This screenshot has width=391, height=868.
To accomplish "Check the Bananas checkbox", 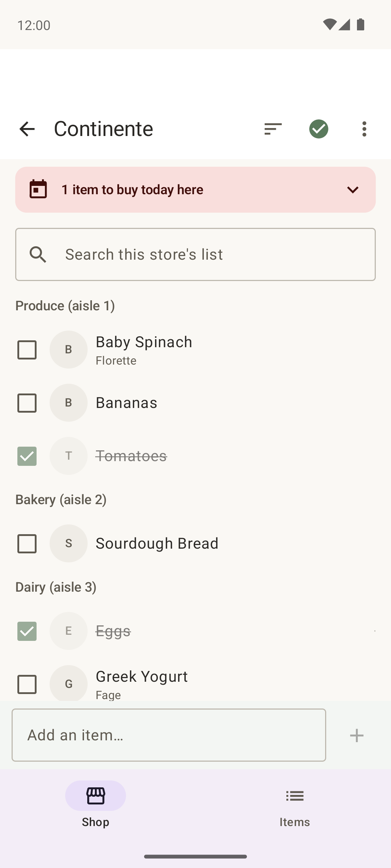I will (x=27, y=403).
